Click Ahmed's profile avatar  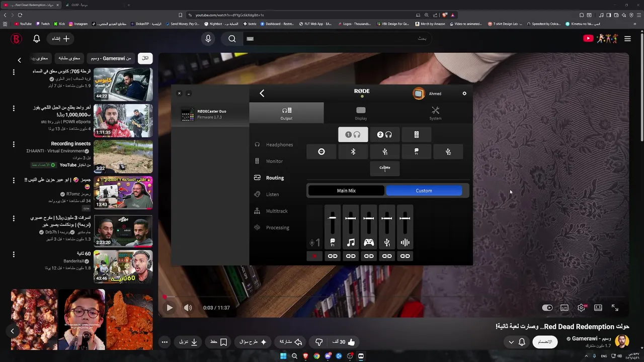419,94
